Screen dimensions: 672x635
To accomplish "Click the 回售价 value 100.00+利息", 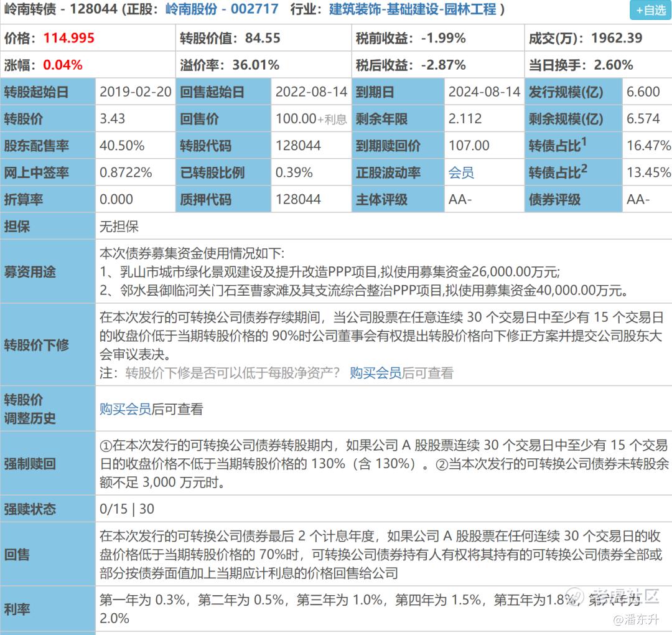I will (311, 119).
